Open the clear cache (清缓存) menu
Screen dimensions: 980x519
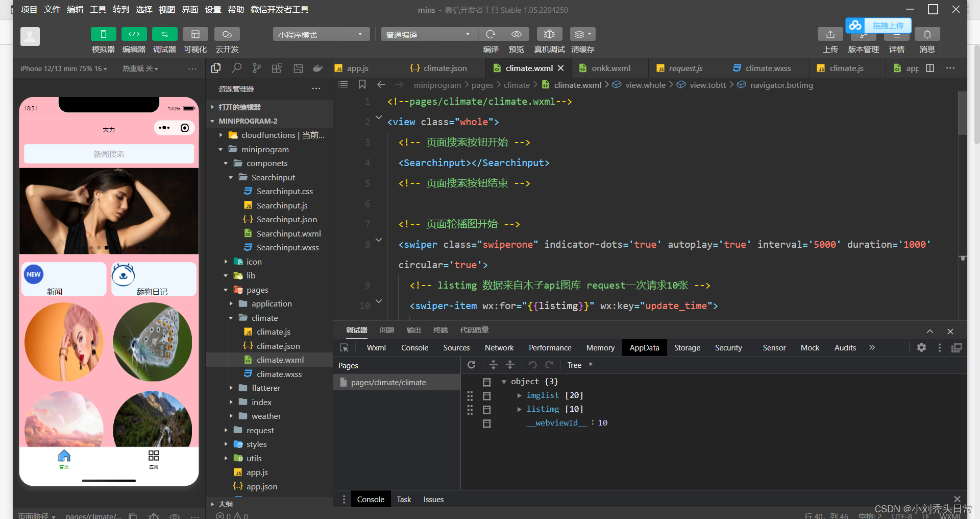(x=582, y=34)
